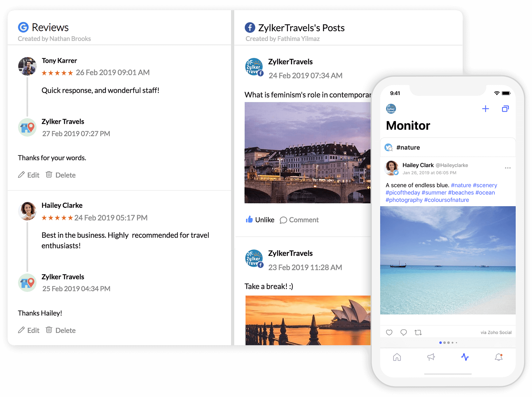Open the Sydney Opera House sunset photo
The image size is (532, 397).
(308, 320)
